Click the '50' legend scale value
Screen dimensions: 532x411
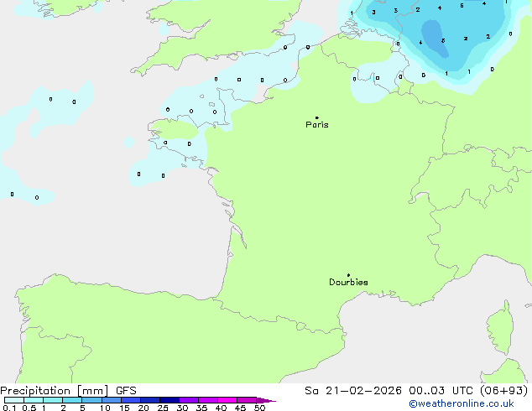[x=260, y=408]
